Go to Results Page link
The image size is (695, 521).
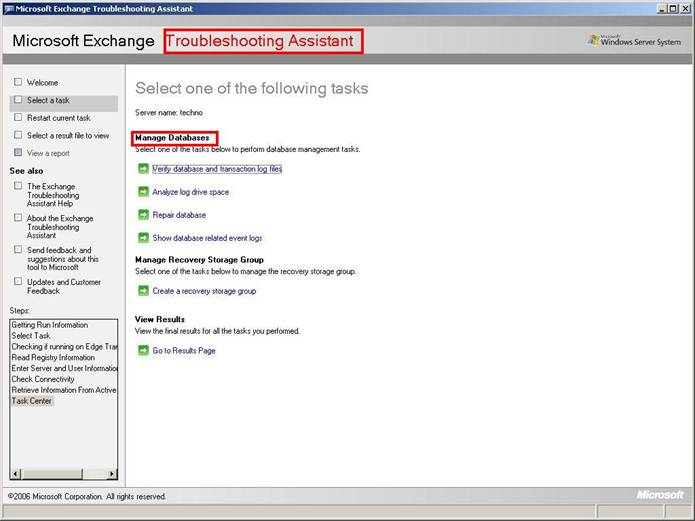pos(184,351)
